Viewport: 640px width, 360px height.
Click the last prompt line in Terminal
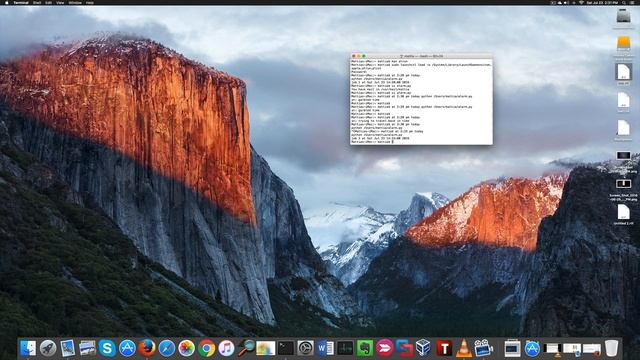[x=372, y=142]
